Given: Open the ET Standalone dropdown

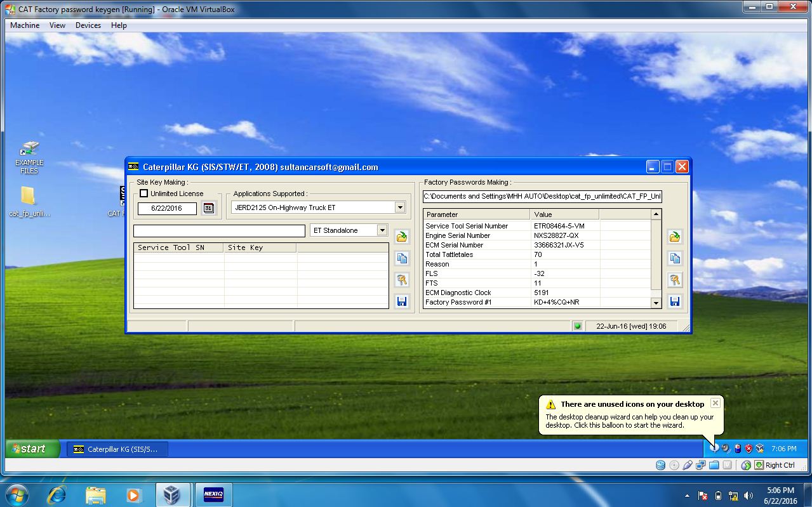Looking at the screenshot, I should pos(349,230).
